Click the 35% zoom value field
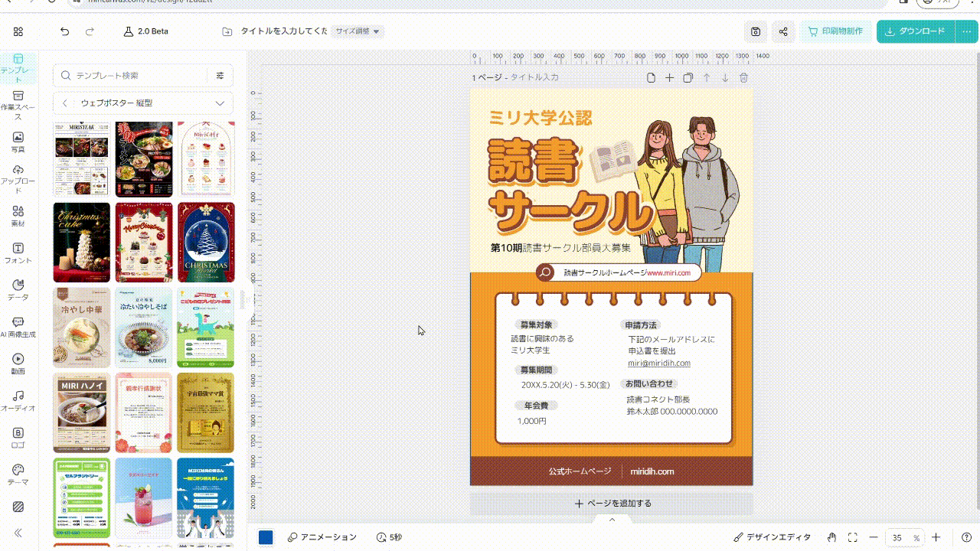Image resolution: width=980 pixels, height=551 pixels. (x=904, y=538)
